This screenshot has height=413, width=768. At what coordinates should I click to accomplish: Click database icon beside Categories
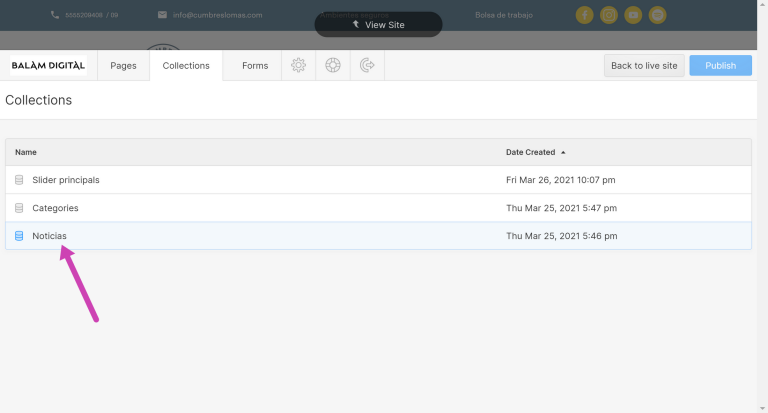click(x=19, y=208)
